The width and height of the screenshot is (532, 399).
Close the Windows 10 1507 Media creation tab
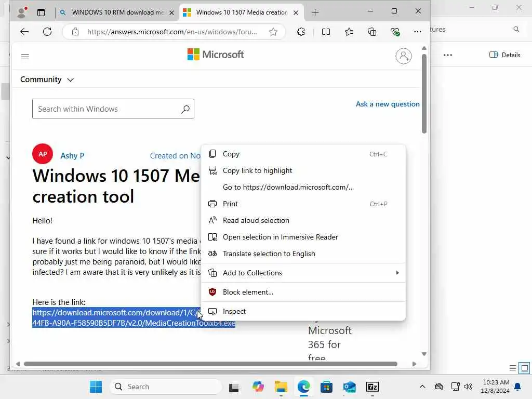[296, 12]
